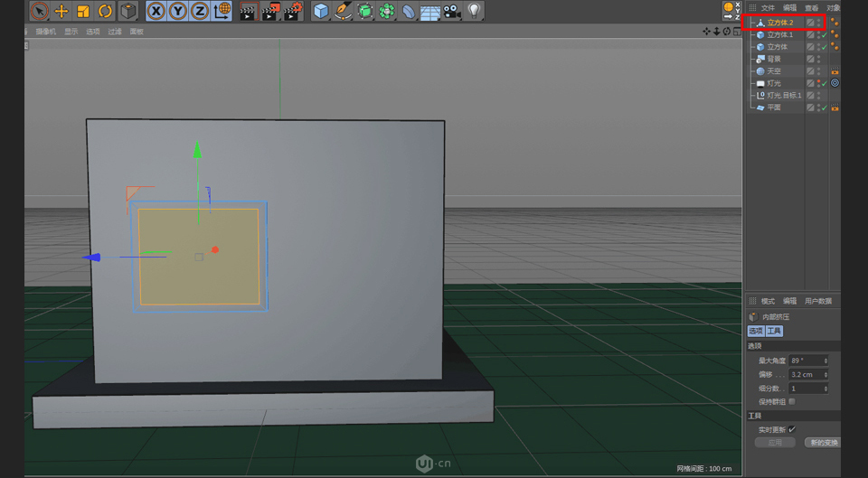This screenshot has width=868, height=478.
Task: Click the Cube primitive icon in toolbar
Action: [x=321, y=11]
